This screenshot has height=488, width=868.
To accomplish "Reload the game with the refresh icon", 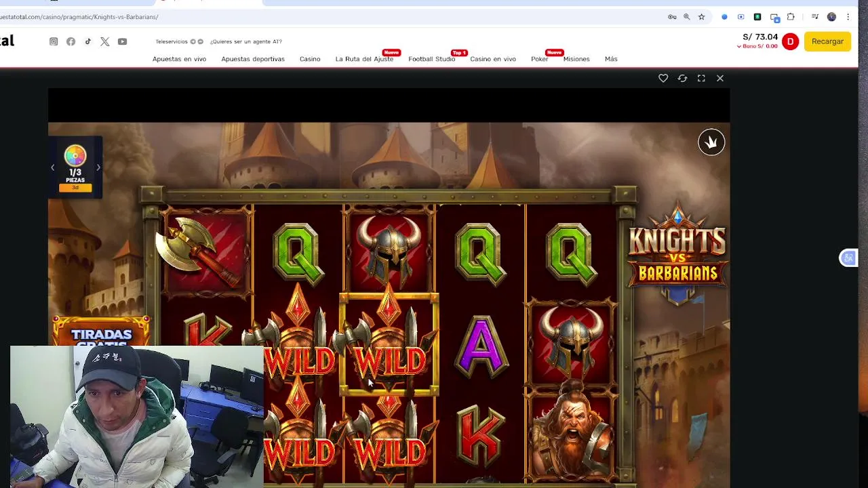I will point(682,79).
